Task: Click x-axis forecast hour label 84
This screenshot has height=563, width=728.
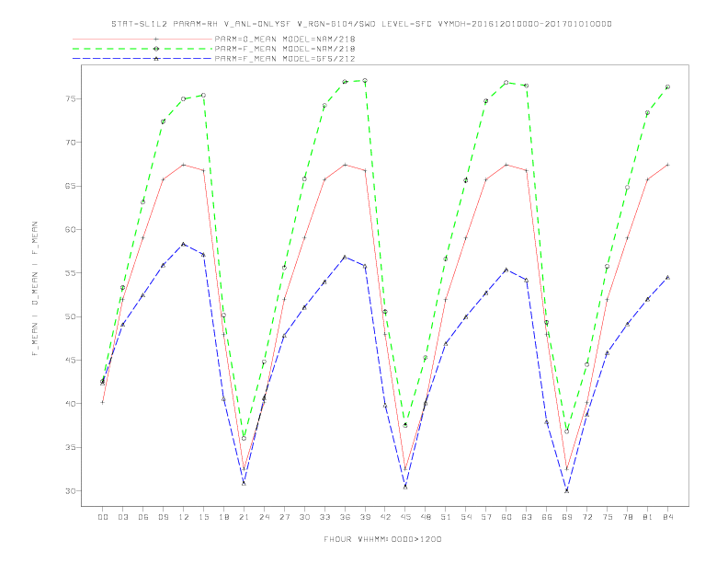Action: [x=668, y=517]
